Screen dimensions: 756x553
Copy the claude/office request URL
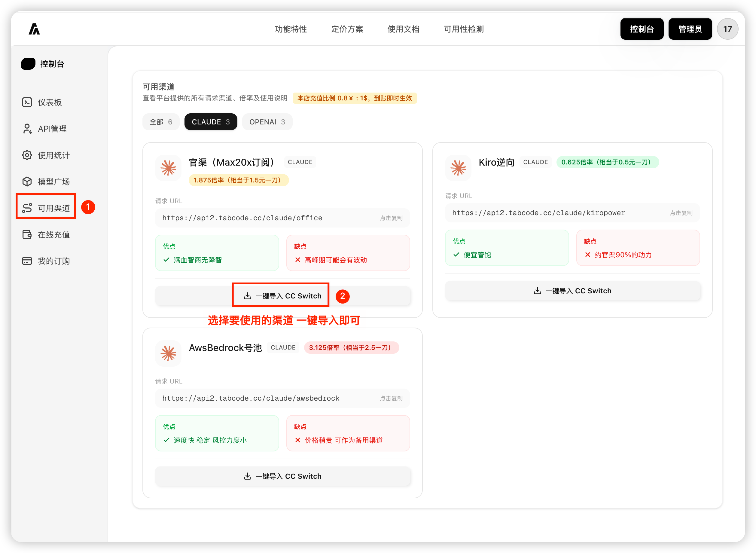pos(391,218)
